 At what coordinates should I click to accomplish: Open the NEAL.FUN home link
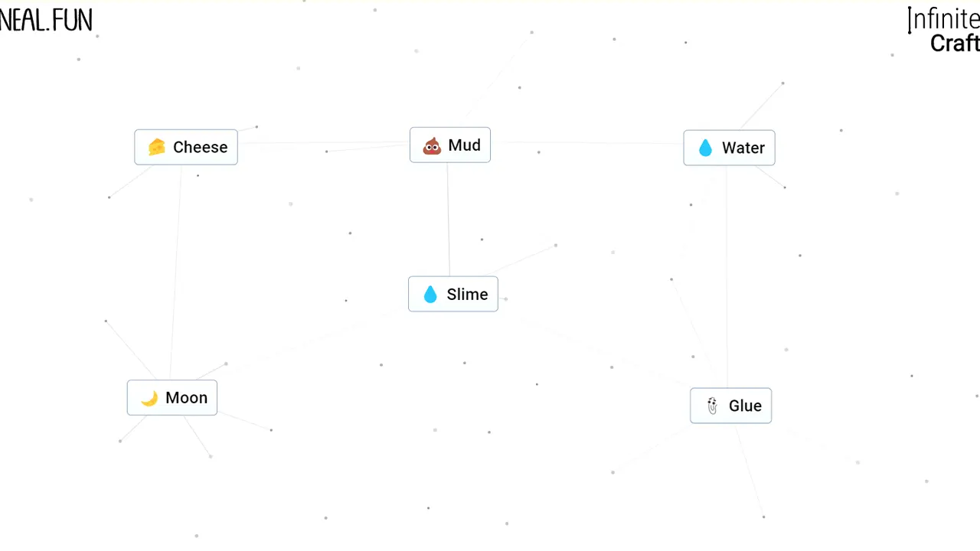pos(46,20)
